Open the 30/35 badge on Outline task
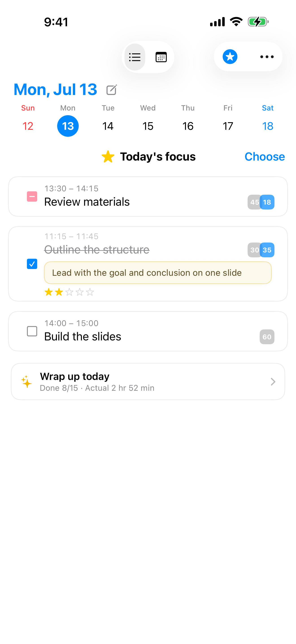Screen dimensions: 296x644 [261, 250]
